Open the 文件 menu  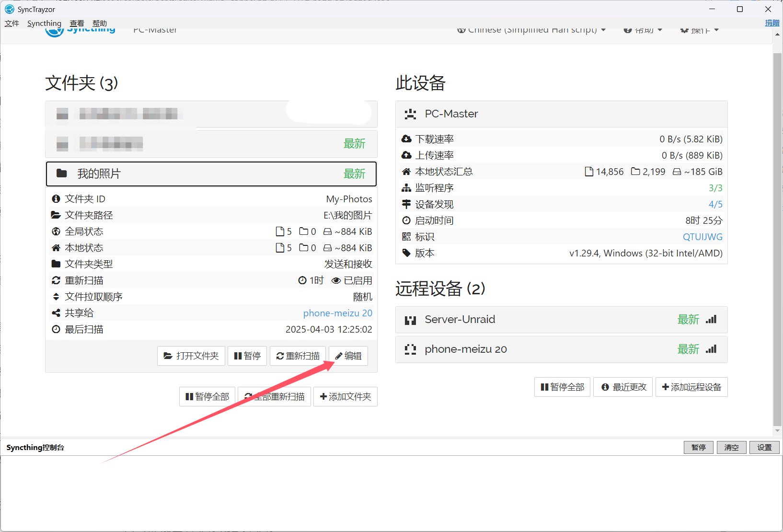12,23
